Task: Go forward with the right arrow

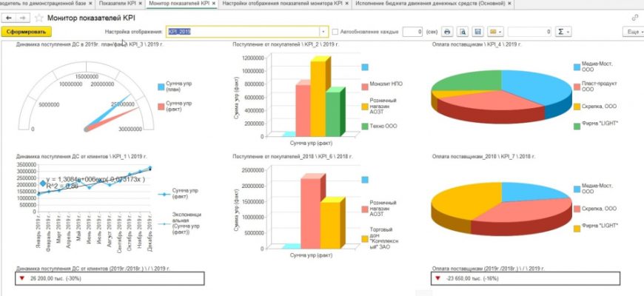Action: pos(22,16)
